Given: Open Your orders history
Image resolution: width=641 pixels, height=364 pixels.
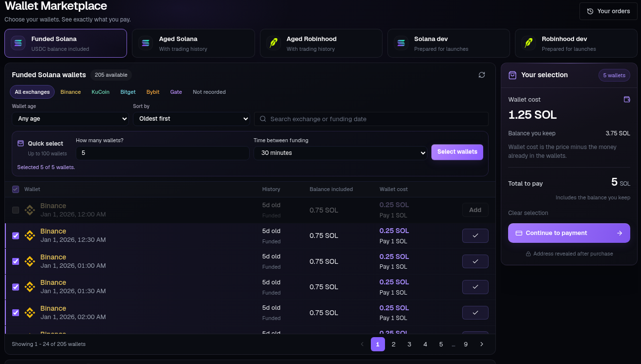Looking at the screenshot, I should [x=608, y=11].
